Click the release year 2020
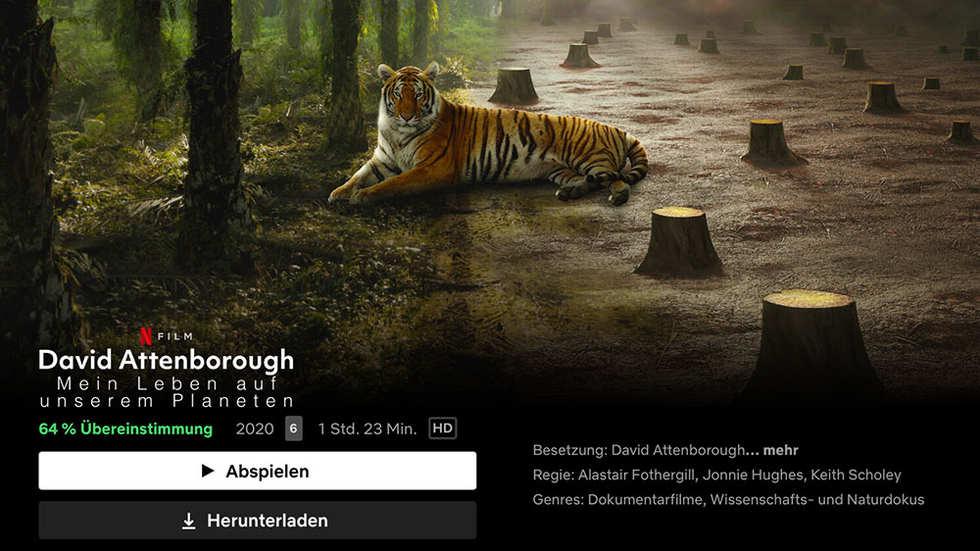 point(255,429)
